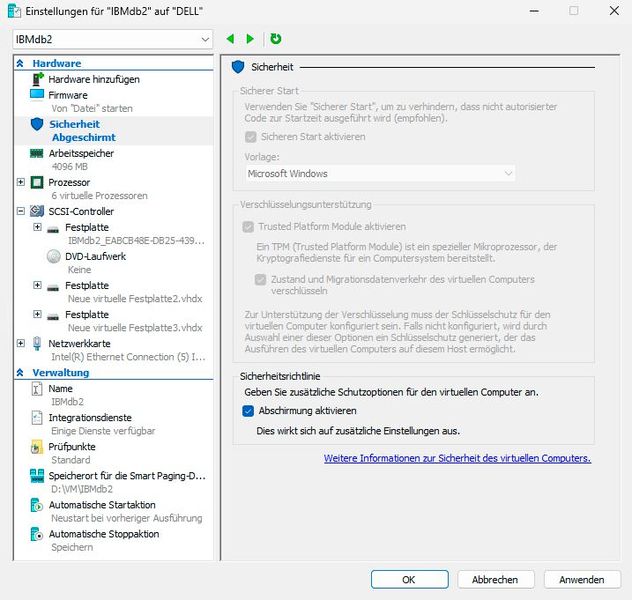Click Neue virtuelle Festplatte2.vhdx text
This screenshot has height=600, width=632.
[135, 299]
